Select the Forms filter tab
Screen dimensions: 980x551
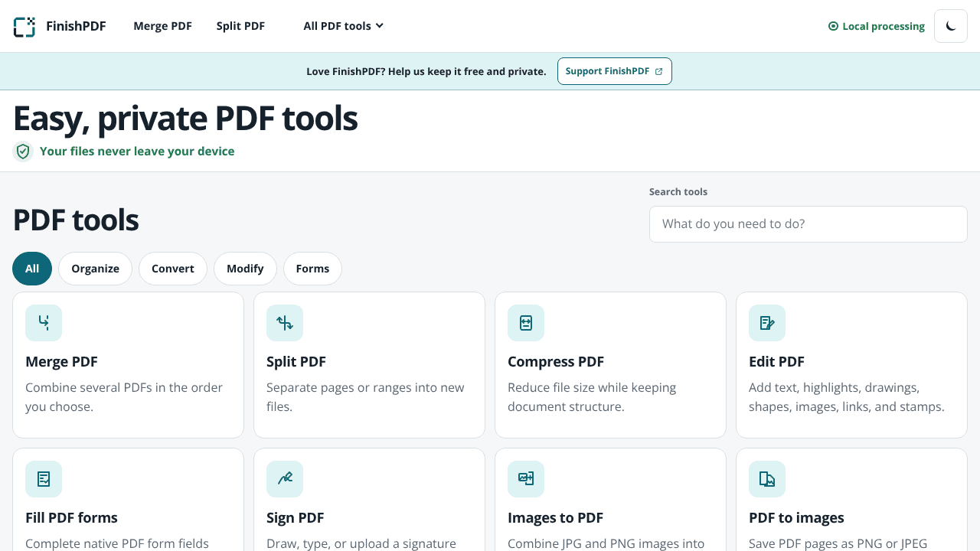pyautogui.click(x=312, y=269)
